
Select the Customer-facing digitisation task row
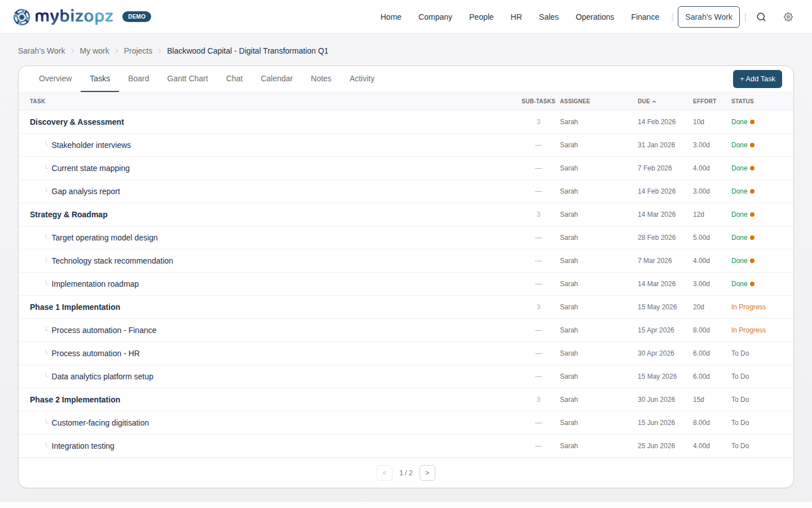[x=100, y=422]
